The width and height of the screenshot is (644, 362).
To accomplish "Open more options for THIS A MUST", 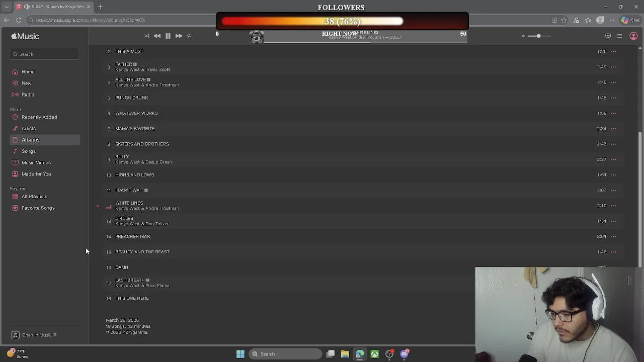I will pos(613,51).
